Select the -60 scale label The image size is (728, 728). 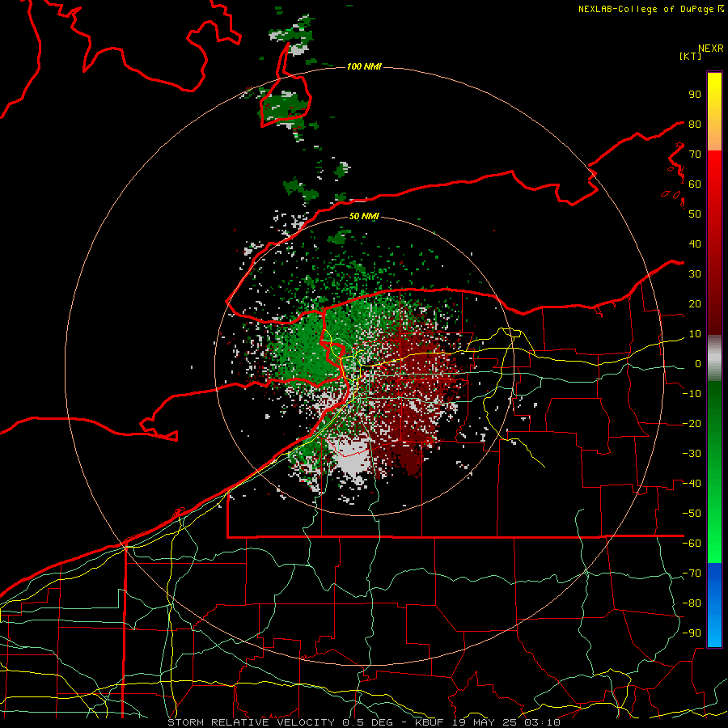[692, 544]
